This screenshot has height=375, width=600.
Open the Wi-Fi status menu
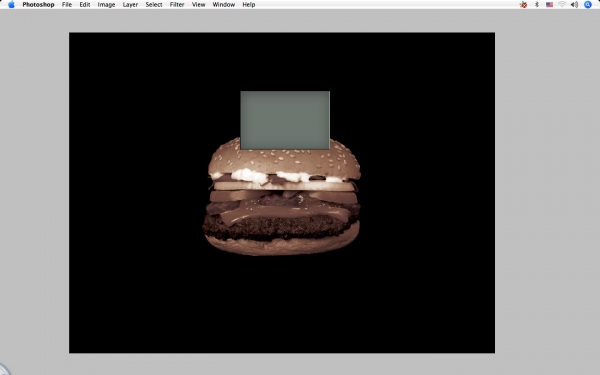pyautogui.click(x=562, y=5)
